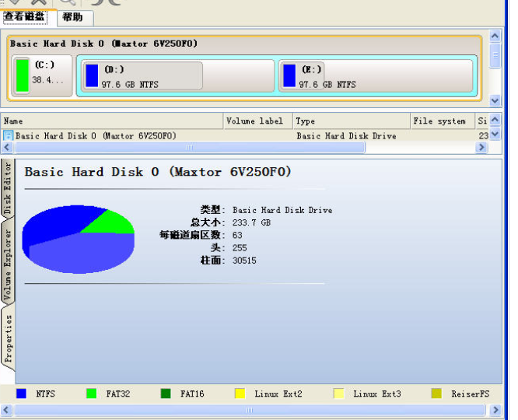
Task: Click list scroll down arrow
Action: 495,134
